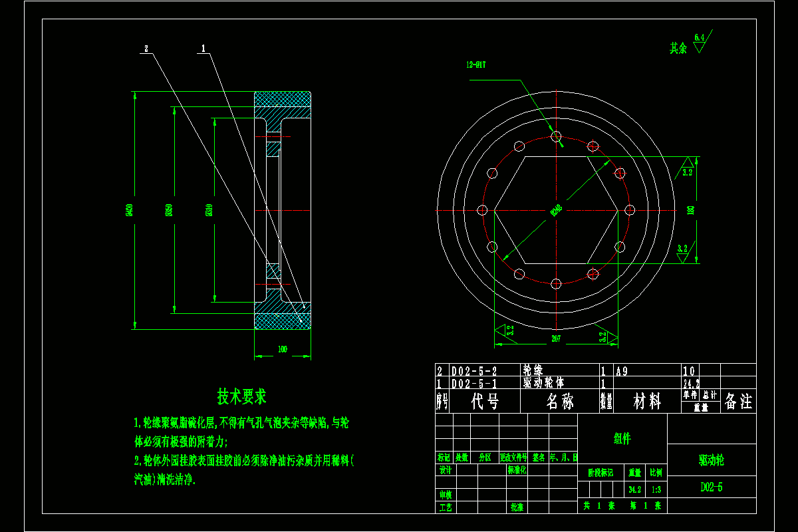Click the 标记 revision cell
This screenshot has width=798, height=532.
444,458
